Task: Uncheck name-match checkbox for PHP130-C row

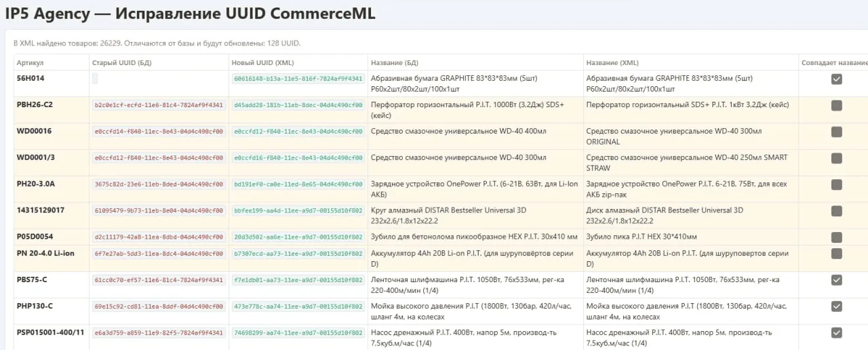Action: tap(836, 307)
